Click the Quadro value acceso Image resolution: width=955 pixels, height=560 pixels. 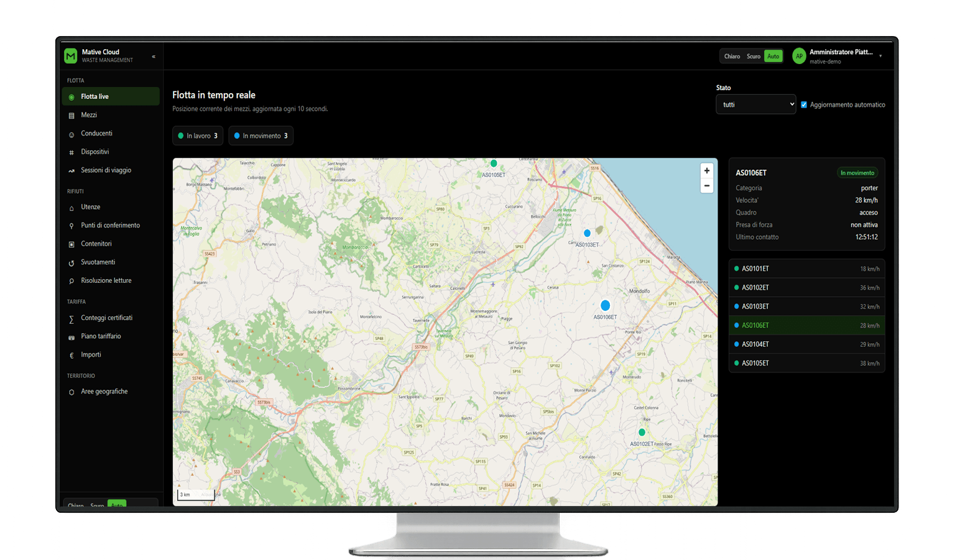tap(869, 213)
